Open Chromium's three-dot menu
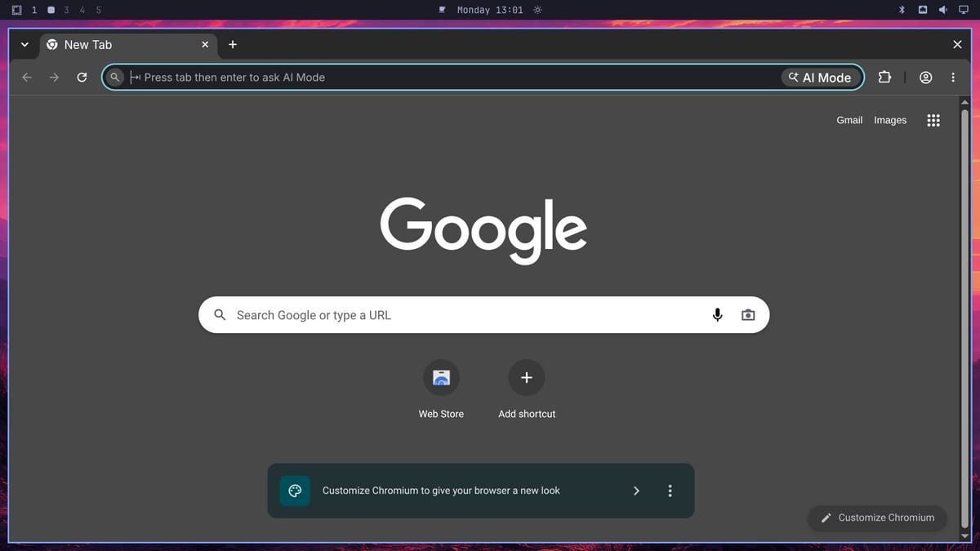980x551 pixels. pos(953,78)
